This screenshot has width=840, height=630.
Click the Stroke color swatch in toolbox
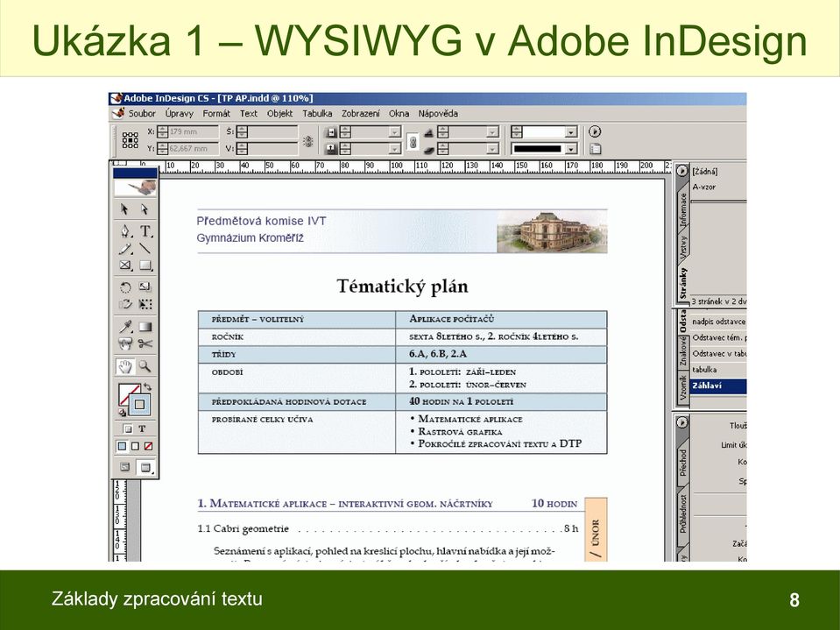click(x=140, y=405)
